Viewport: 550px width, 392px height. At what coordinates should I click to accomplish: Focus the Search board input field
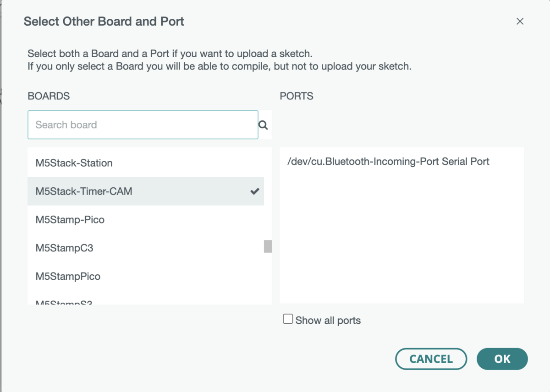point(143,125)
